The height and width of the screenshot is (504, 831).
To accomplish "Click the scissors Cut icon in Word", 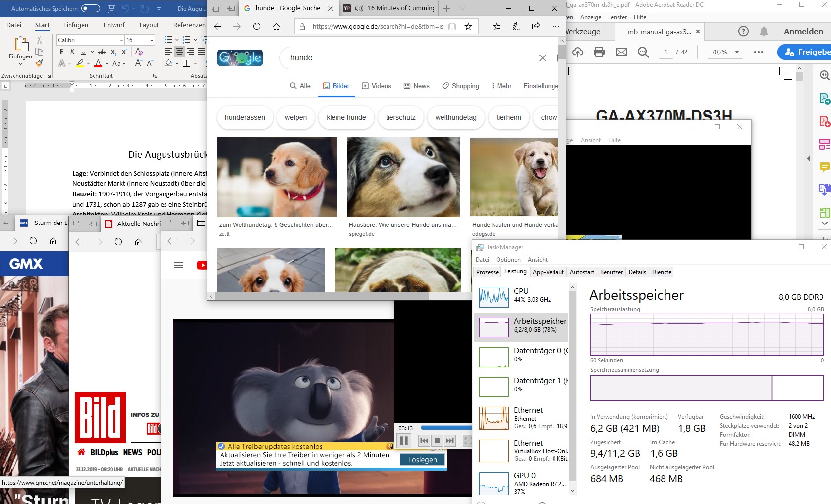I will 39,40.
